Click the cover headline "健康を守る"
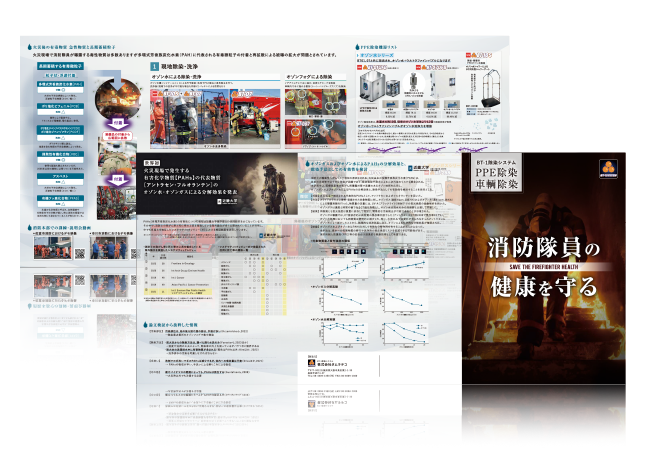 point(543,287)
